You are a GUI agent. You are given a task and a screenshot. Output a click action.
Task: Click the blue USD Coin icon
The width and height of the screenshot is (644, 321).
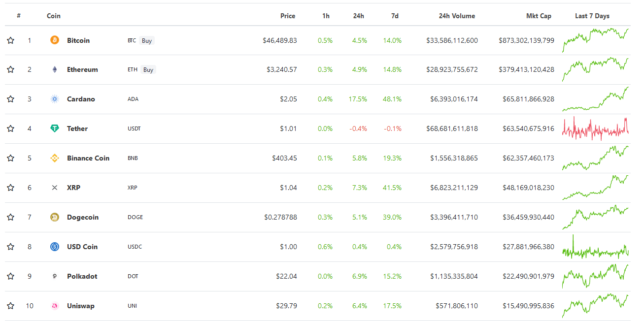pyautogui.click(x=55, y=247)
